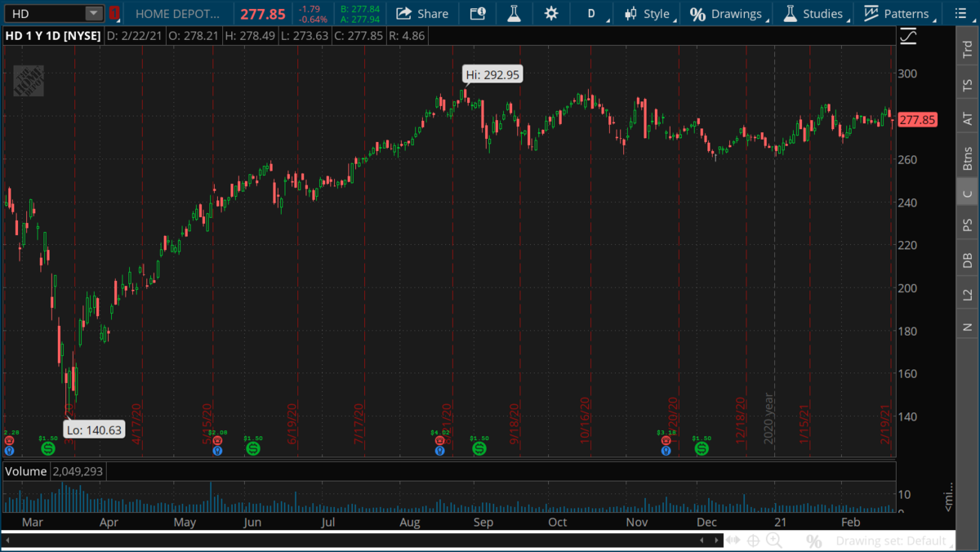Click the 12/18/20 expiration date marker
Image resolution: width=980 pixels, height=552 pixels.
click(x=741, y=420)
